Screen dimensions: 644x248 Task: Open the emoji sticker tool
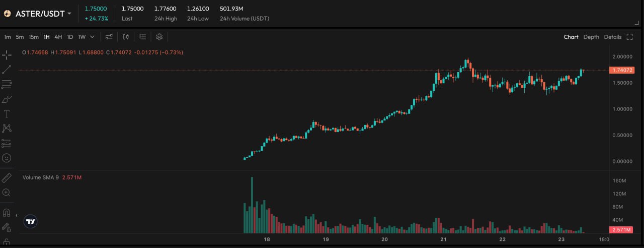point(7,158)
